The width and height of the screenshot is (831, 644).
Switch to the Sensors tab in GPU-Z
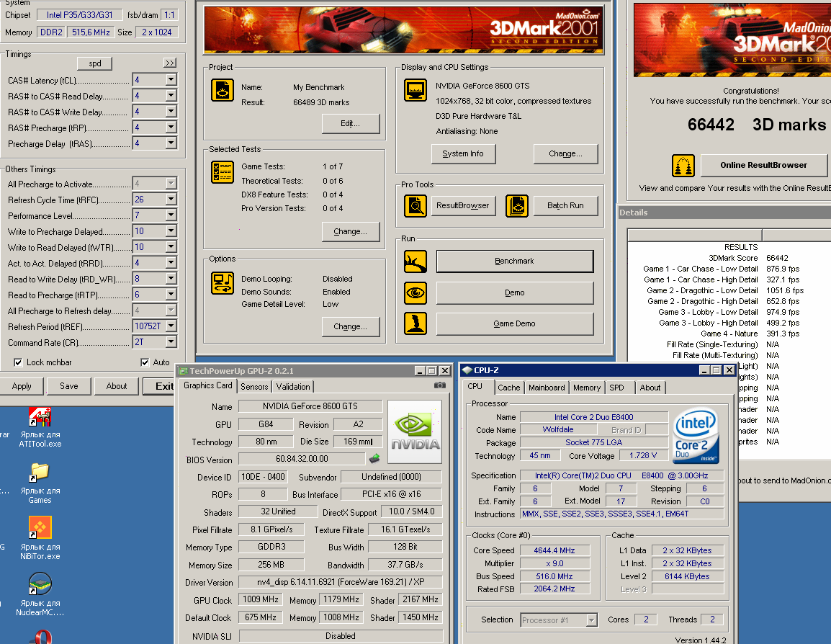point(254,387)
